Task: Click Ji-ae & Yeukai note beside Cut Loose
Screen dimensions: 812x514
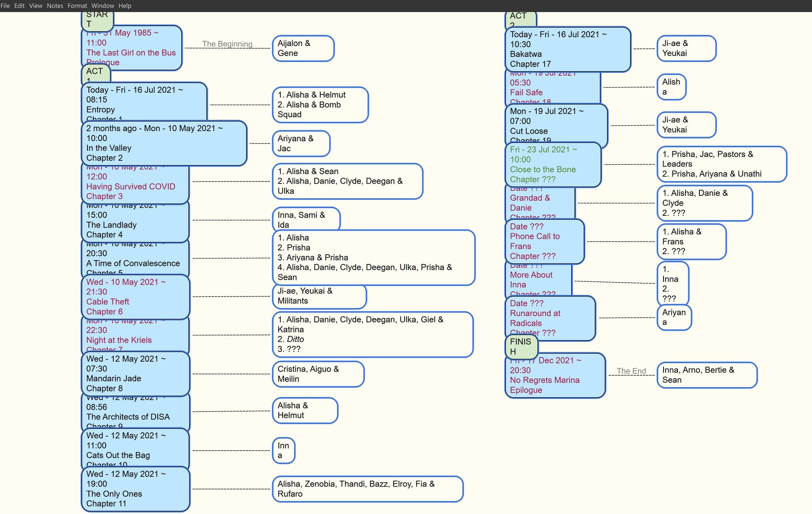Action: 686,125
